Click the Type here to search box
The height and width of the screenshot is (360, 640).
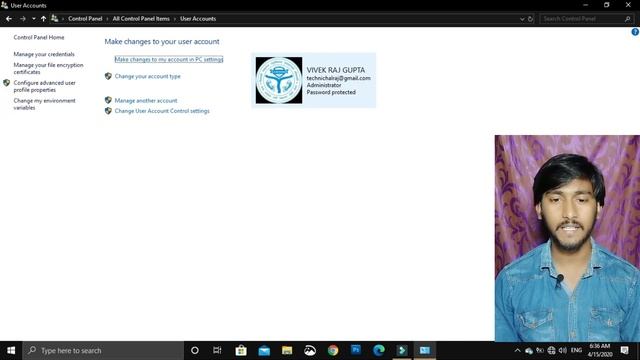point(103,351)
